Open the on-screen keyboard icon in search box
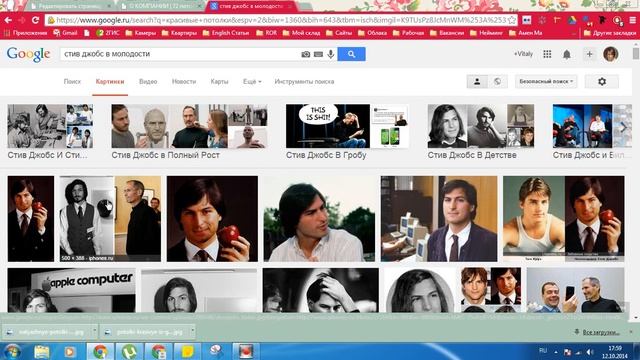640x360 pixels. (x=318, y=54)
